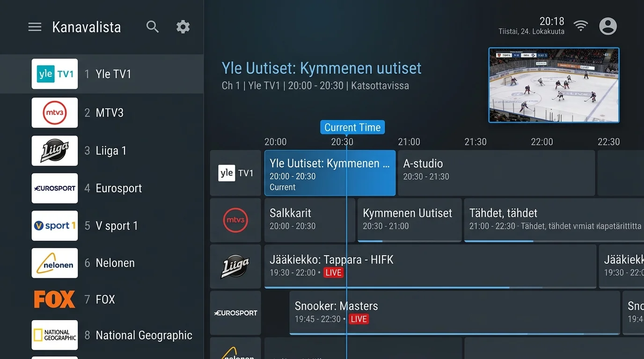
Task: Click the Eurosport logo in guide grid
Action: (235, 313)
